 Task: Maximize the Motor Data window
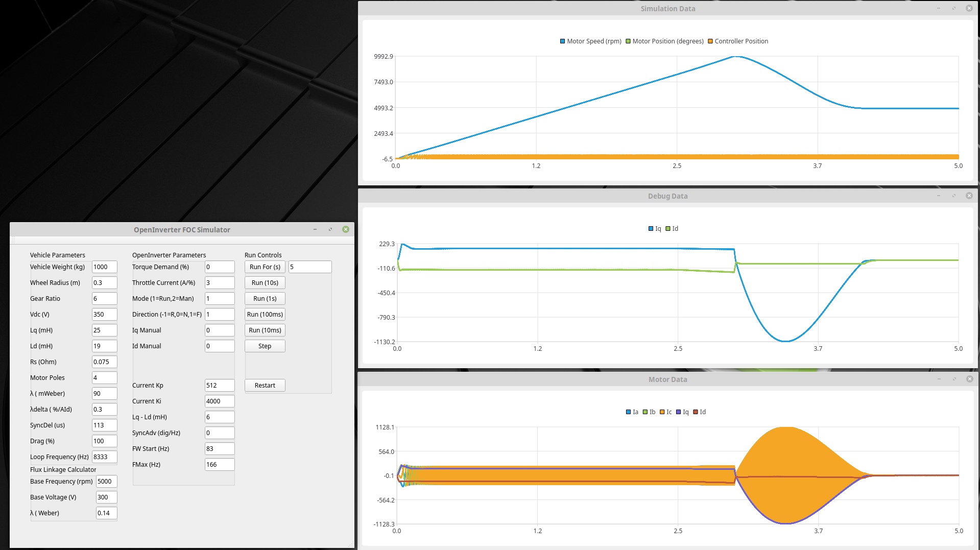[x=953, y=379]
